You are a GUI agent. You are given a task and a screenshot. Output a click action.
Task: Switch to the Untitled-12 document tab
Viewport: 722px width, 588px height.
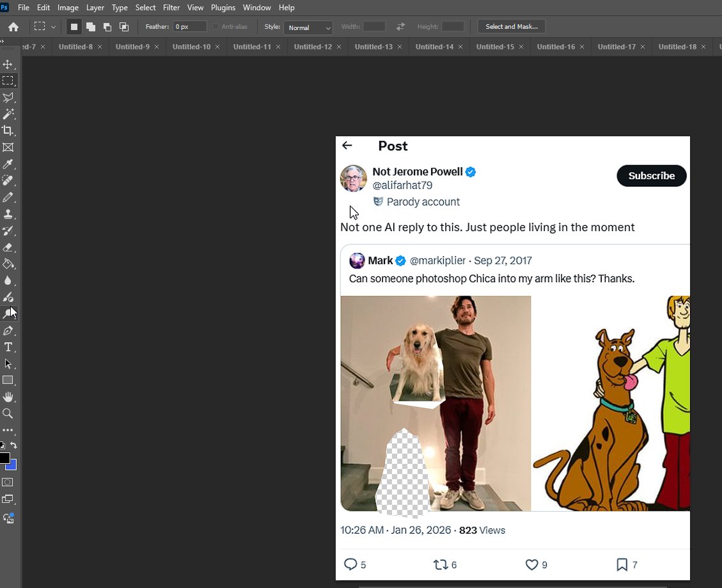tap(313, 47)
